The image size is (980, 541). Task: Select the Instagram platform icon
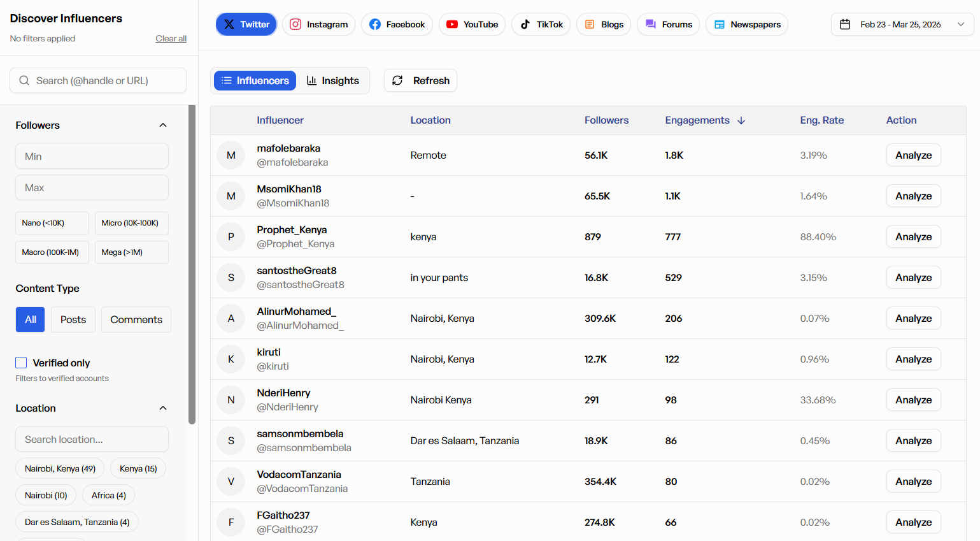[295, 24]
